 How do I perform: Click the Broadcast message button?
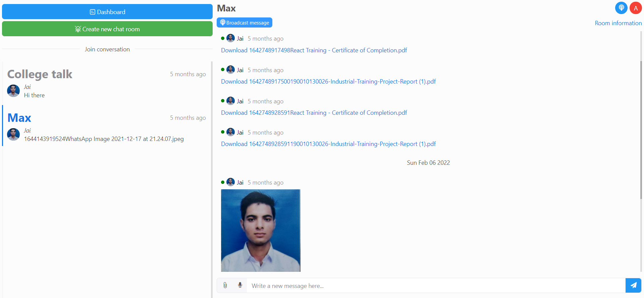(x=245, y=22)
